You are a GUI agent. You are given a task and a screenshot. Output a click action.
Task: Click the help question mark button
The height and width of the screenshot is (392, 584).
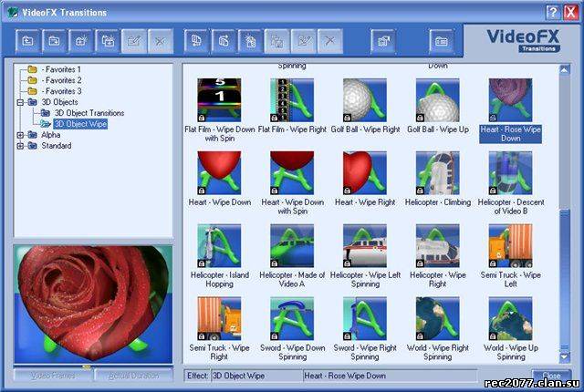point(553,13)
